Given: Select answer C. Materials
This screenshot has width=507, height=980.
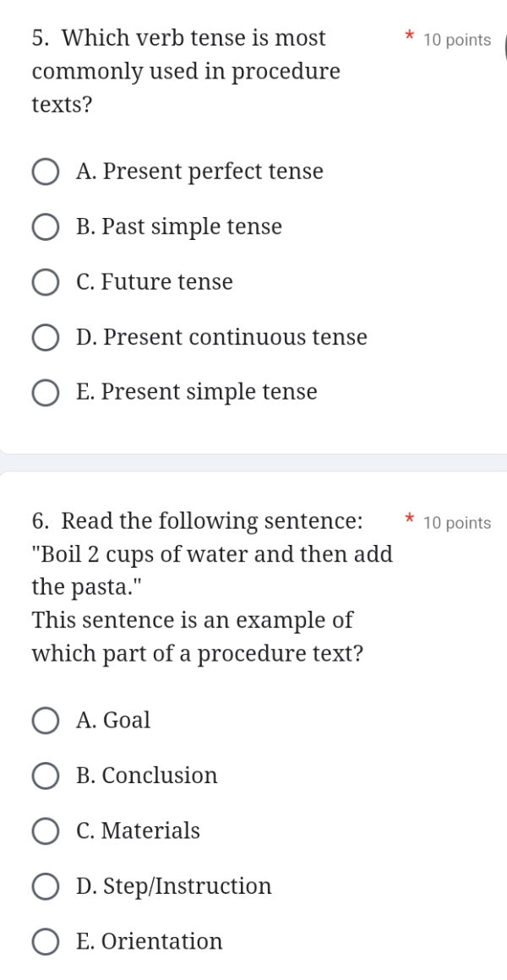Looking at the screenshot, I should click(46, 831).
